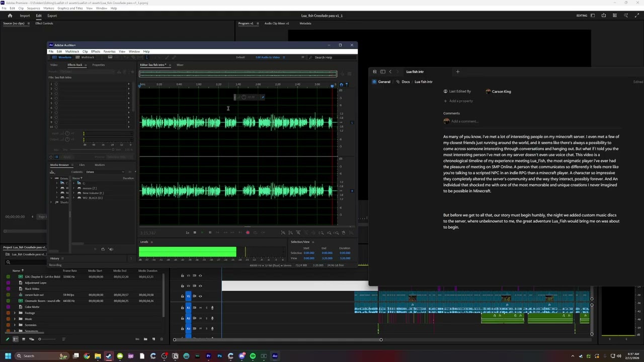Click the Import workspace button in Premiere
The height and width of the screenshot is (362, 644).
[x=25, y=16]
